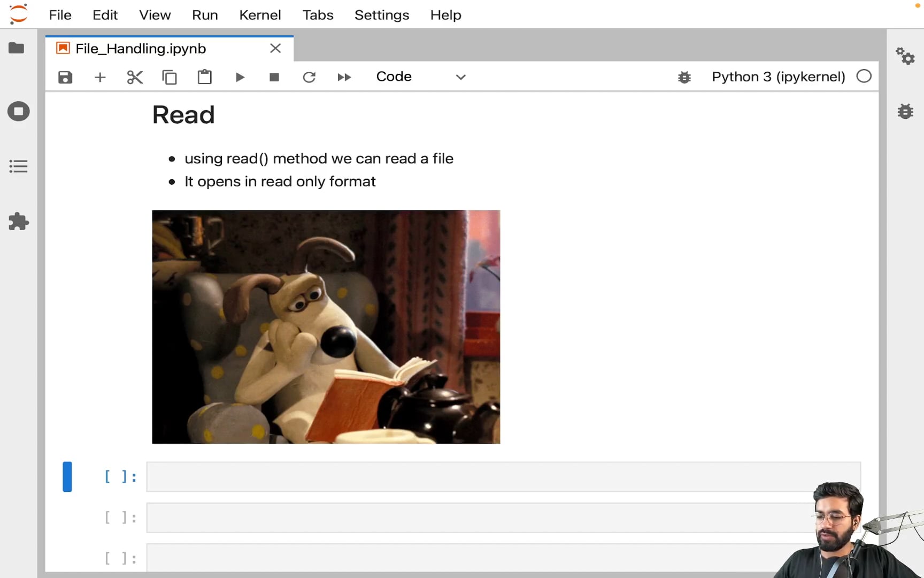Restart kernel and run all cells
Image resolution: width=924 pixels, height=578 pixels.
point(344,77)
